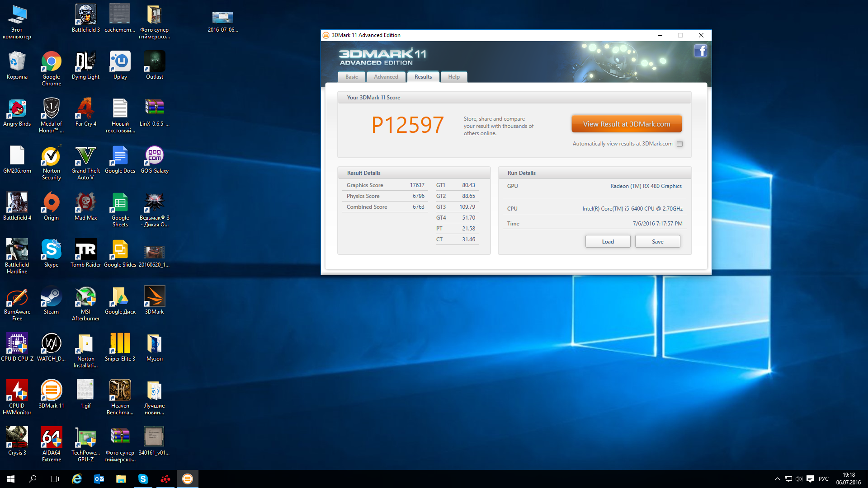Viewport: 868px width, 488px height.
Task: Click the Steam desktop icon
Action: coord(51,298)
